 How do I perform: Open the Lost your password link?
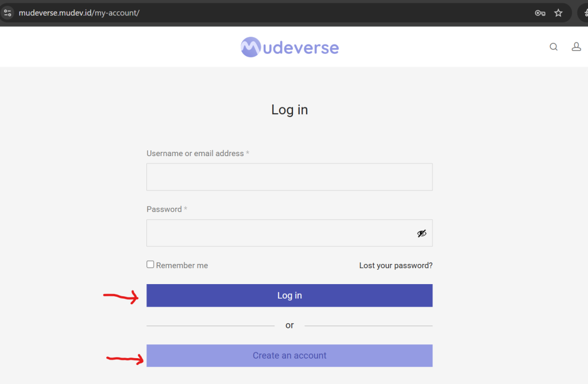pos(396,266)
